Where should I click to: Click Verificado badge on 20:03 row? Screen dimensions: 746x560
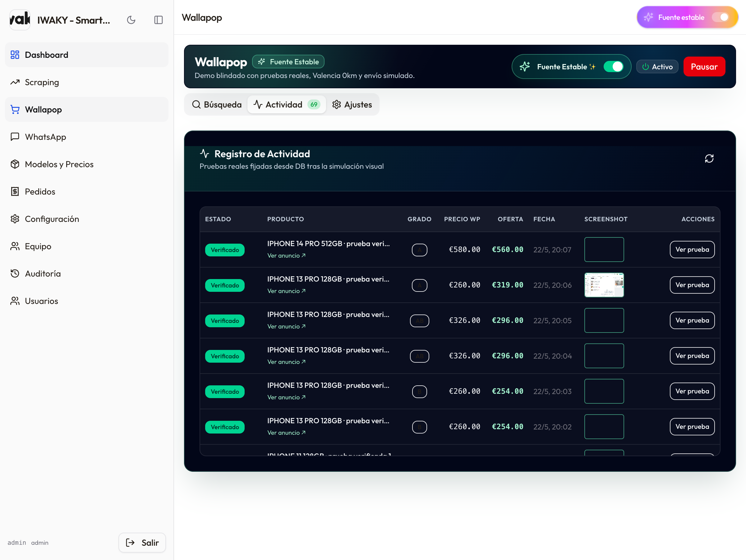(225, 392)
